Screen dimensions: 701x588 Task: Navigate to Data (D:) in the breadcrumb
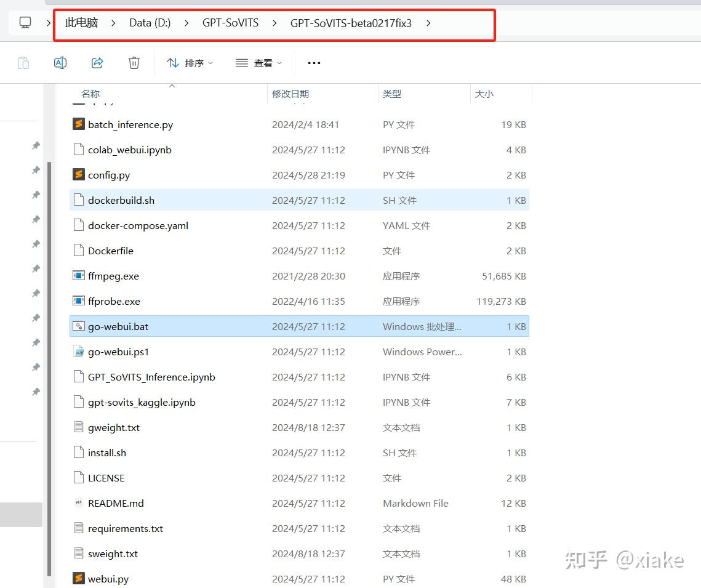point(150,22)
